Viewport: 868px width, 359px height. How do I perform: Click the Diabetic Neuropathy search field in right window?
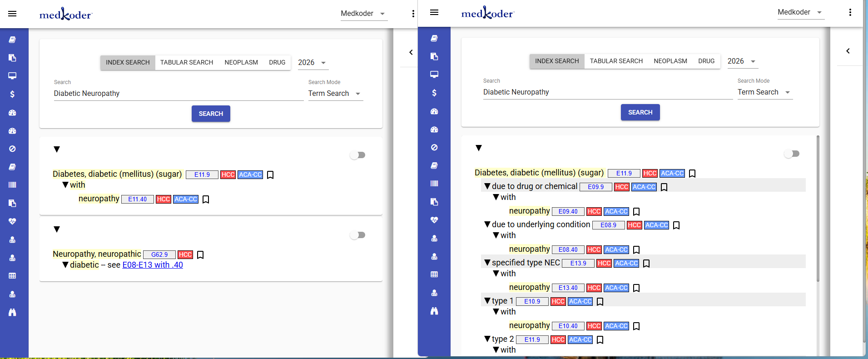click(608, 92)
